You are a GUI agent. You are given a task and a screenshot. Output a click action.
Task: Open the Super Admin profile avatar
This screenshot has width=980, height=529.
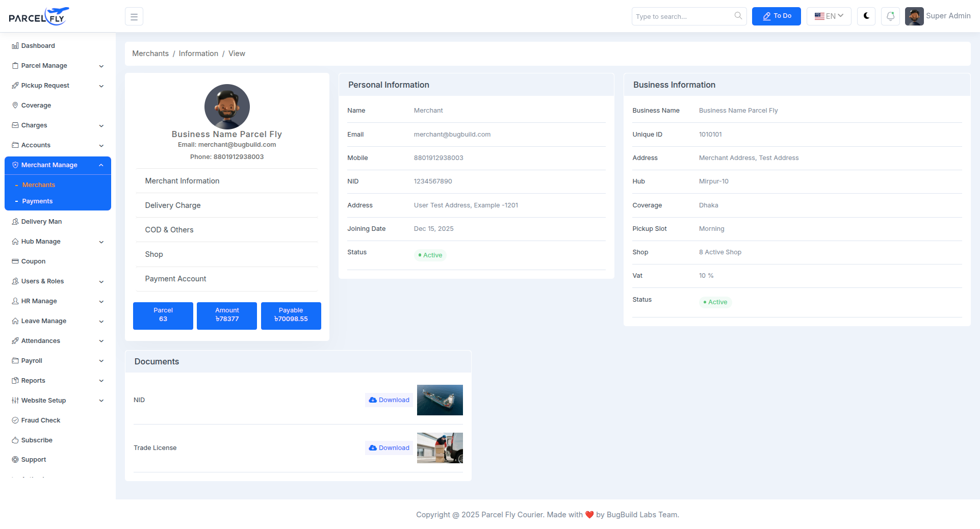pos(914,16)
